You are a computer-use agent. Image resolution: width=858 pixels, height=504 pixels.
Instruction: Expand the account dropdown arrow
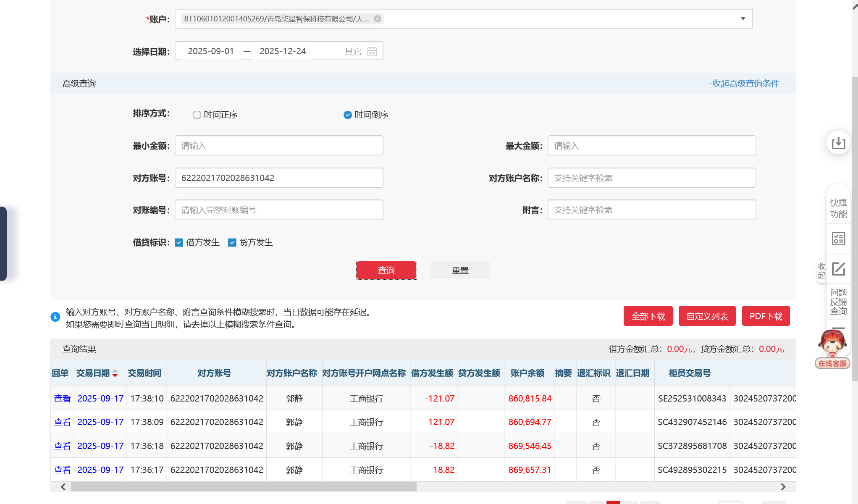[x=743, y=18]
